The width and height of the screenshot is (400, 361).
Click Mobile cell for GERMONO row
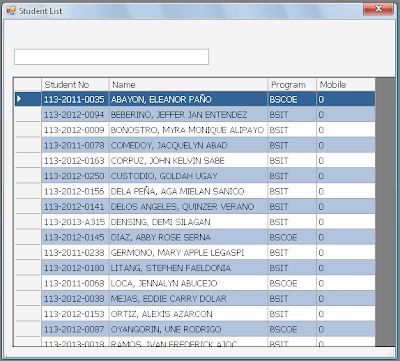tap(346, 252)
